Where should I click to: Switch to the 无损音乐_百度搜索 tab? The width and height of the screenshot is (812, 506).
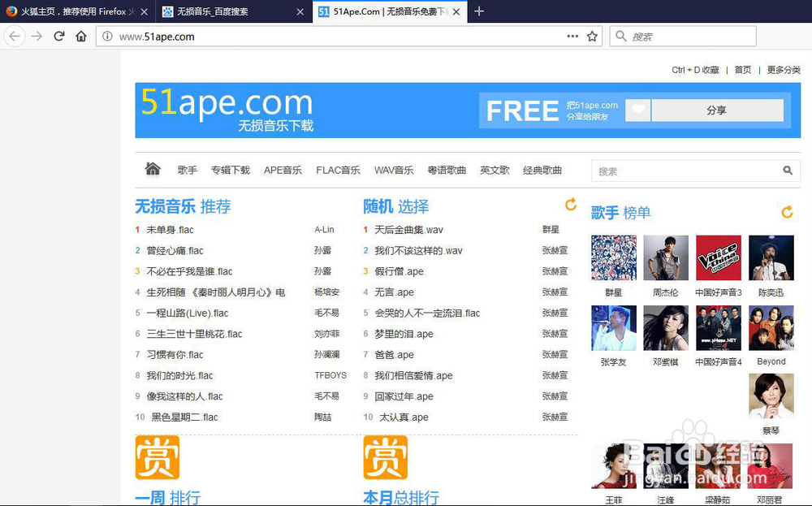233,11
